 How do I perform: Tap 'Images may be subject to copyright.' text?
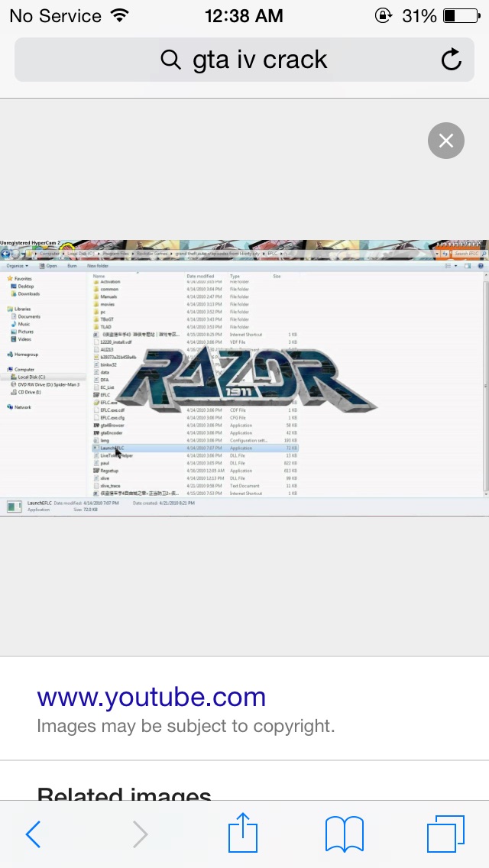click(186, 726)
